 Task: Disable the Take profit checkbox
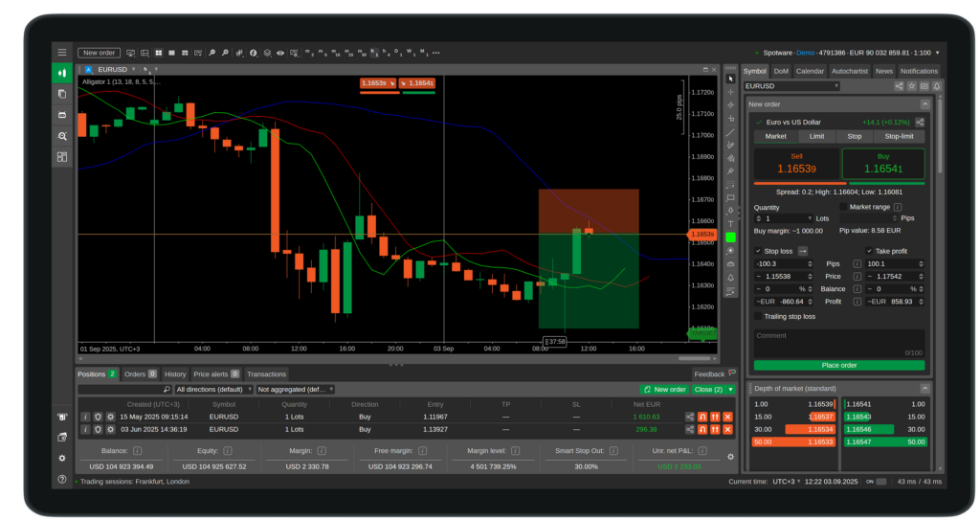click(868, 251)
